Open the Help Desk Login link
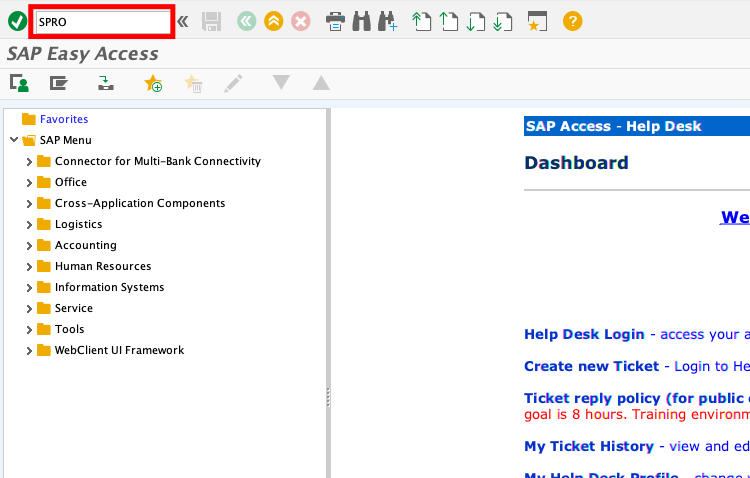The width and height of the screenshot is (750, 478). [584, 334]
